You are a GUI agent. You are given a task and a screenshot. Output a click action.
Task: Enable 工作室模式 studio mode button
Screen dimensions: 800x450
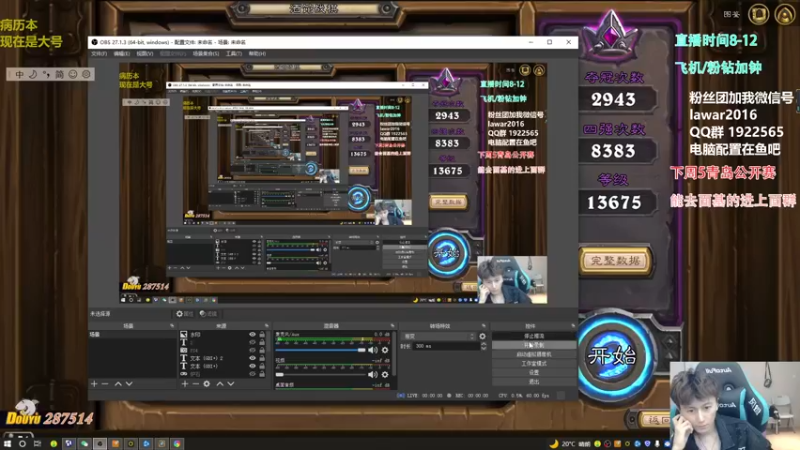pos(534,363)
